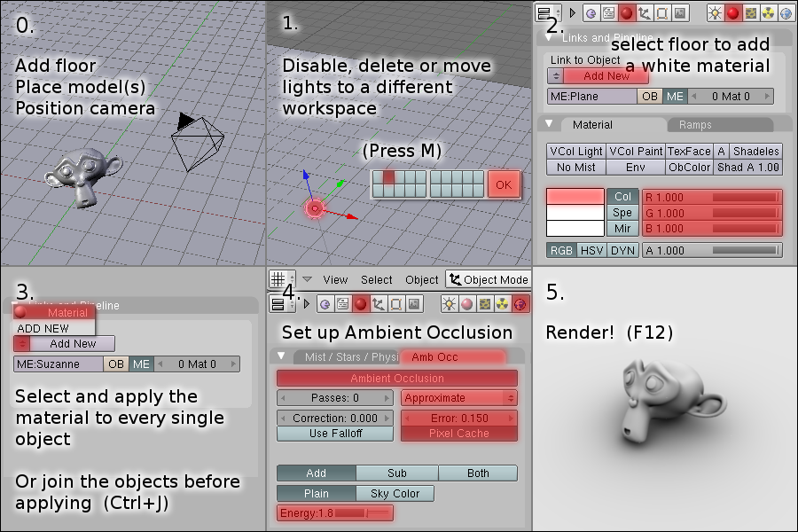The width and height of the screenshot is (798, 532).
Task: Click Add New above ME:Suzanne
Action: click(73, 344)
